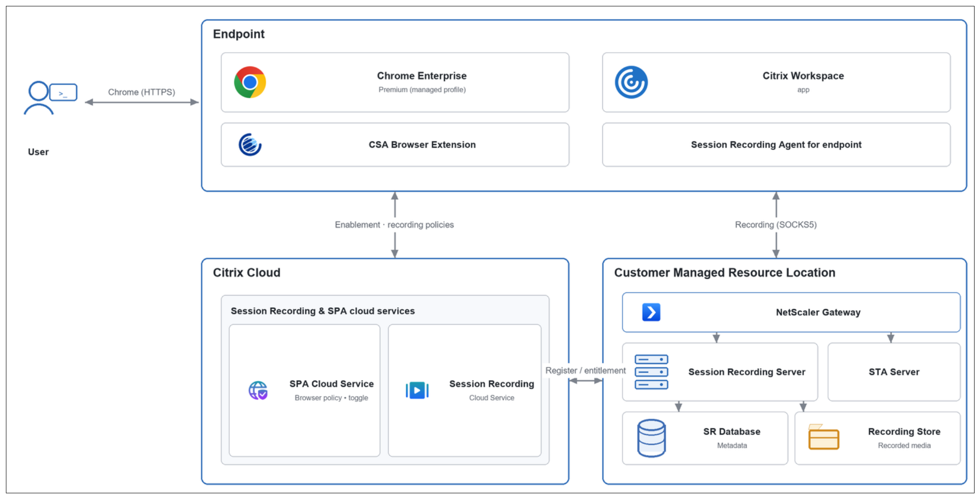
Task: Select the 'Cloud Service' subtitle under Session Recording
Action: pyautogui.click(x=492, y=398)
